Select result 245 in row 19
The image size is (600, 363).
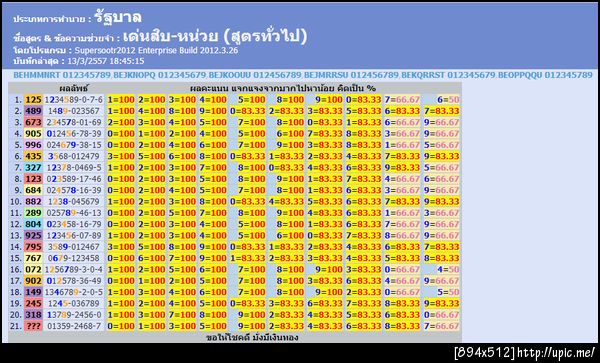33,303
